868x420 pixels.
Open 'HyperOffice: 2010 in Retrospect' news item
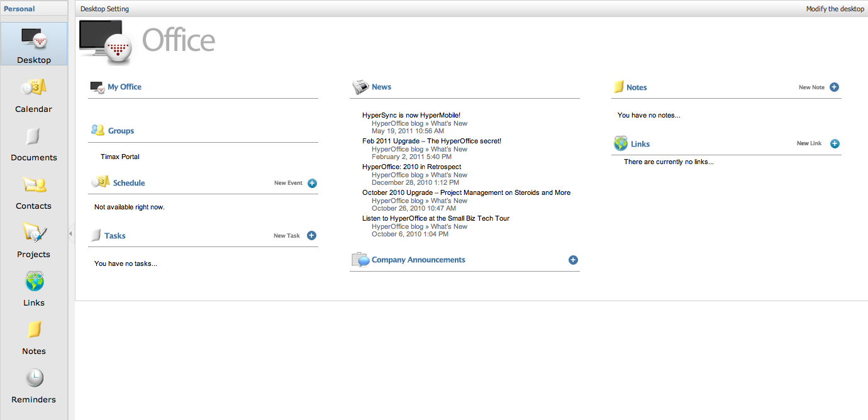411,167
